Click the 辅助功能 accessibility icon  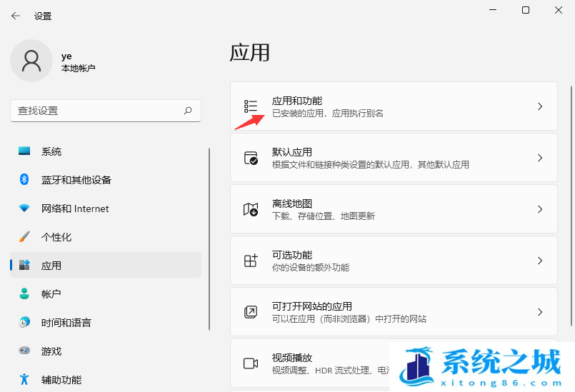24,379
